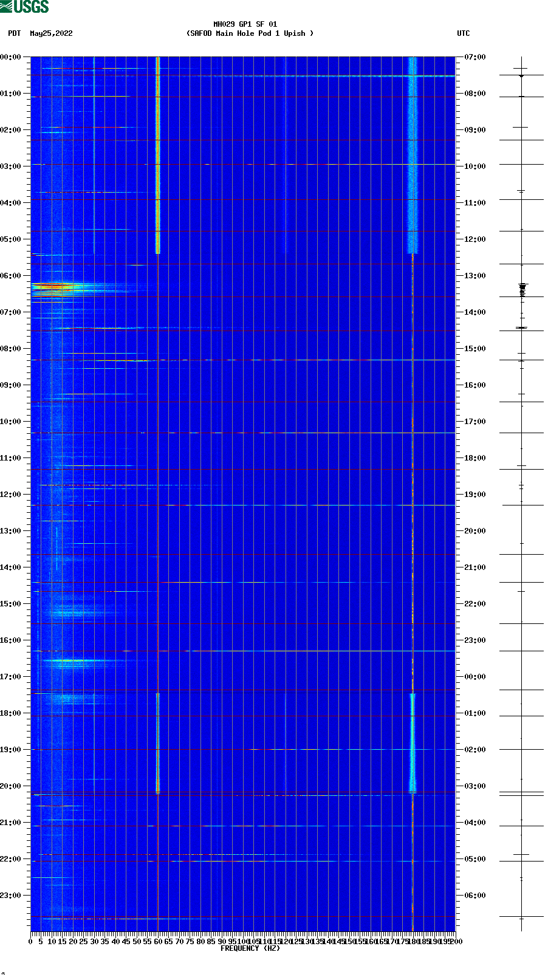
Task: Click the 10:00 UTC time label
Action: (x=475, y=166)
